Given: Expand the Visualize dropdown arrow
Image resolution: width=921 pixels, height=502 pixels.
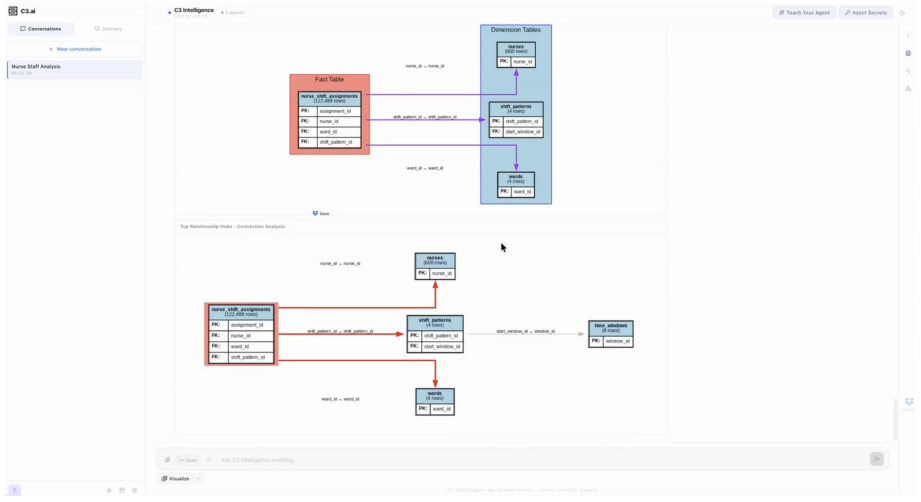Looking at the screenshot, I should 198,479.
